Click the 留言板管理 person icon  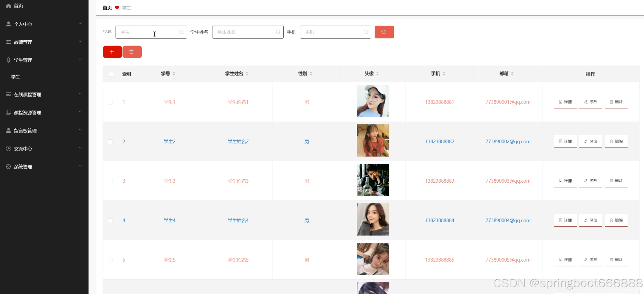click(9, 130)
